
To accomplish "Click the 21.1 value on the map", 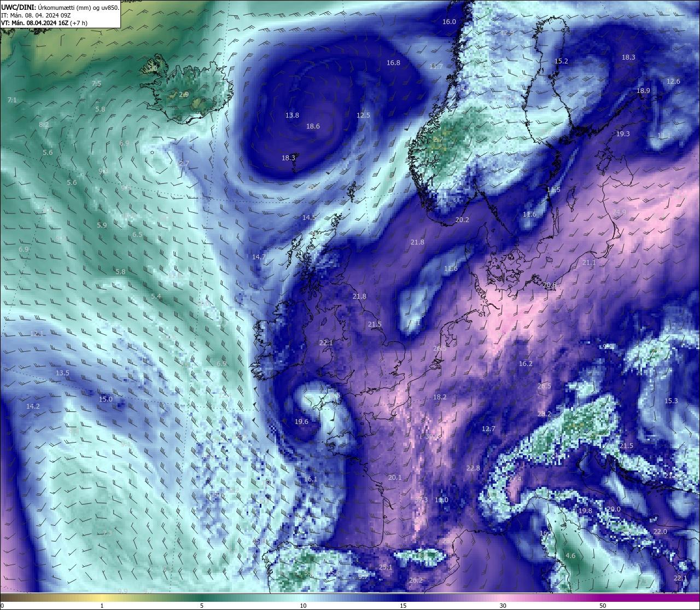I will pos(589,263).
